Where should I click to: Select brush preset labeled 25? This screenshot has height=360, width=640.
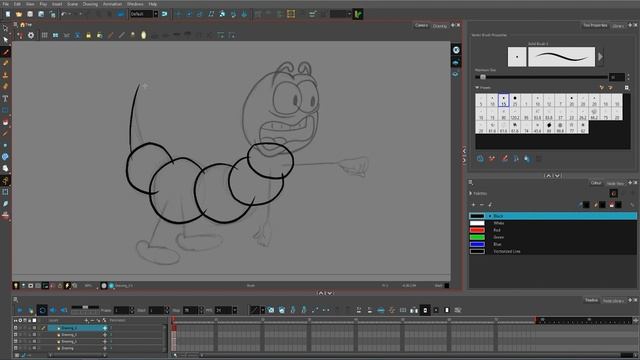pos(515,100)
